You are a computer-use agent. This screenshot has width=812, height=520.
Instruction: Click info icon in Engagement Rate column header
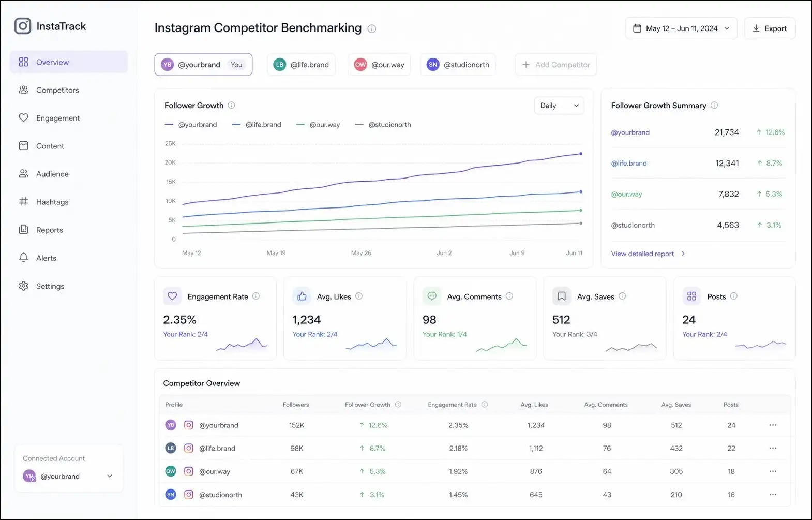(x=485, y=405)
